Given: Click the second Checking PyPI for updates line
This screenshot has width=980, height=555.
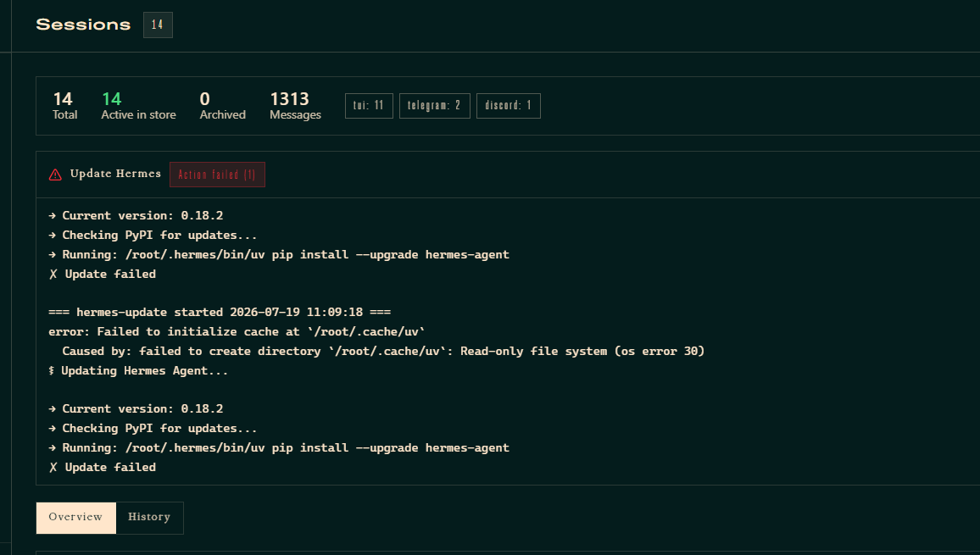Looking at the screenshot, I should 153,428.
